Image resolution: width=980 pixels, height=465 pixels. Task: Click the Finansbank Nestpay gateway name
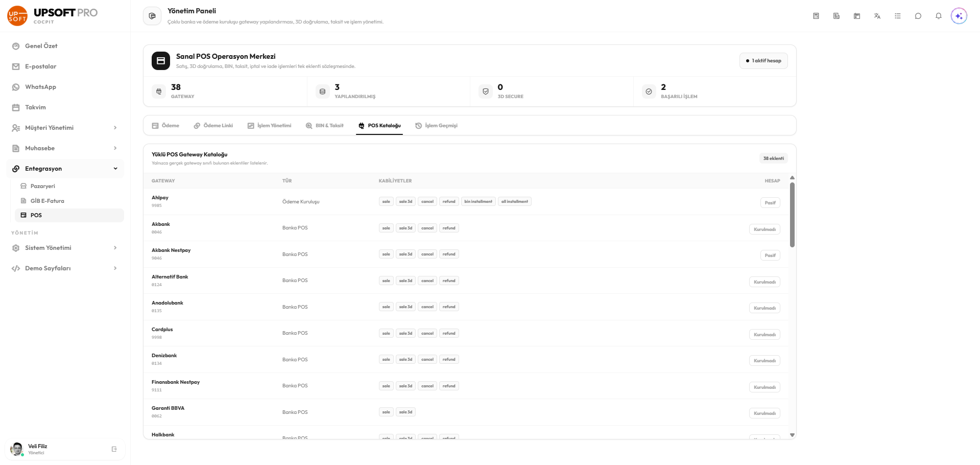(176, 382)
